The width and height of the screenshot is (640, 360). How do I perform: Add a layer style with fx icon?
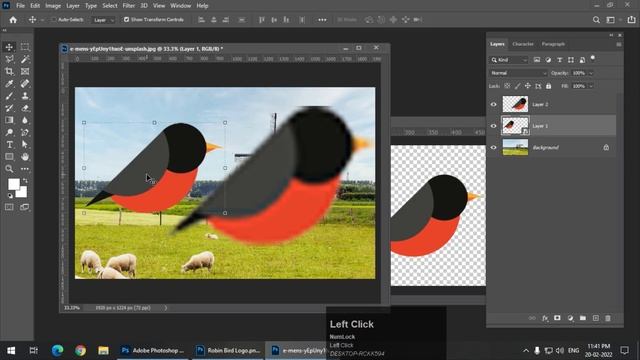pos(545,318)
